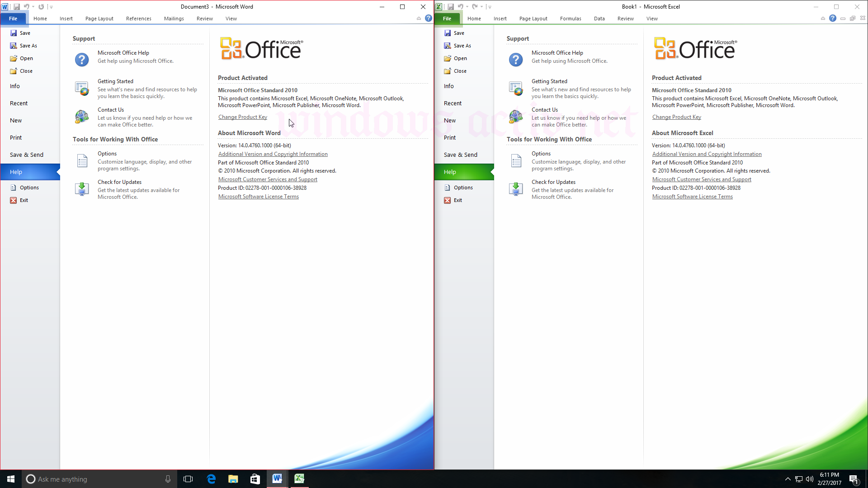This screenshot has width=868, height=488.
Task: Switch to the Formulas tab in Excel
Action: [571, 19]
